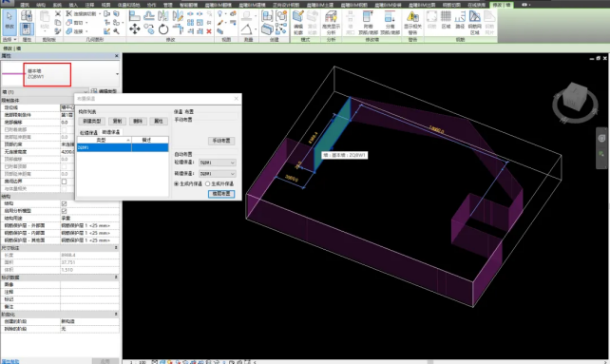Click the red Delete X icon

pos(209,31)
